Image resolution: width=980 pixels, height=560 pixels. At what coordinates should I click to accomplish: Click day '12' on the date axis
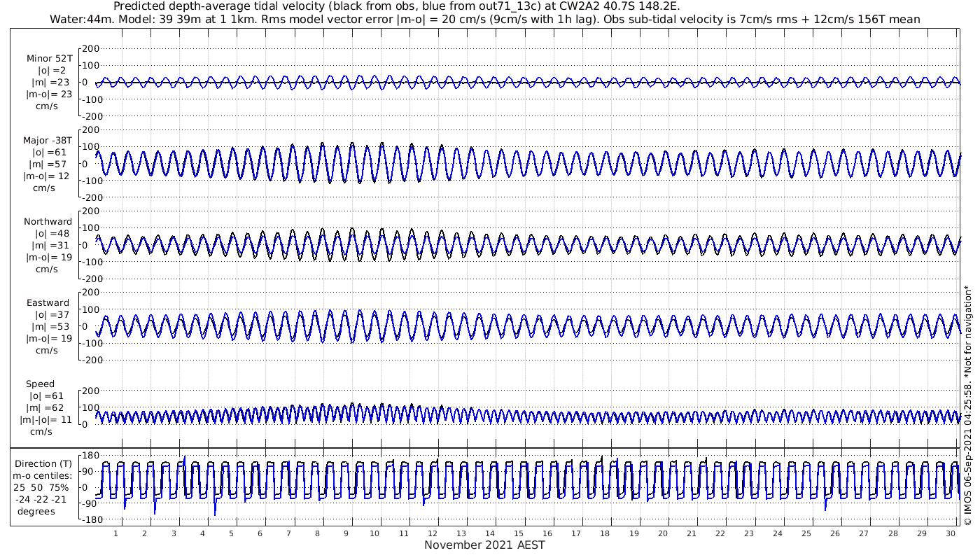(432, 533)
